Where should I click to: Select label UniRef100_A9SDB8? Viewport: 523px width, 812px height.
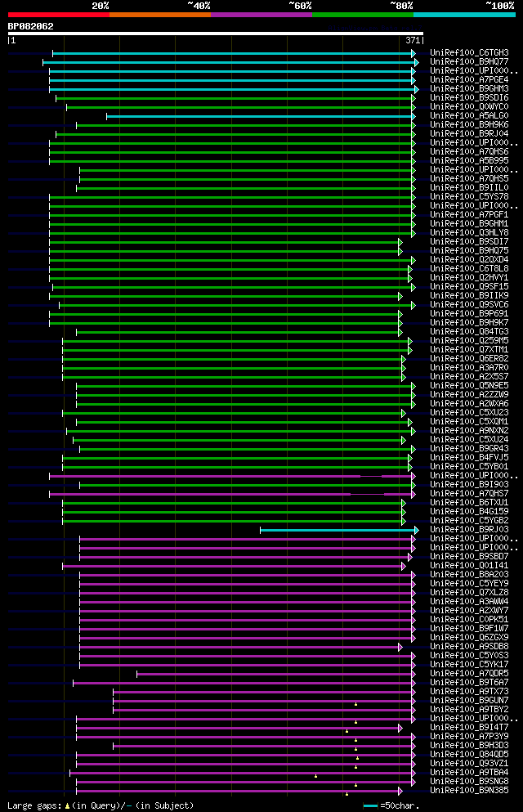click(x=469, y=646)
